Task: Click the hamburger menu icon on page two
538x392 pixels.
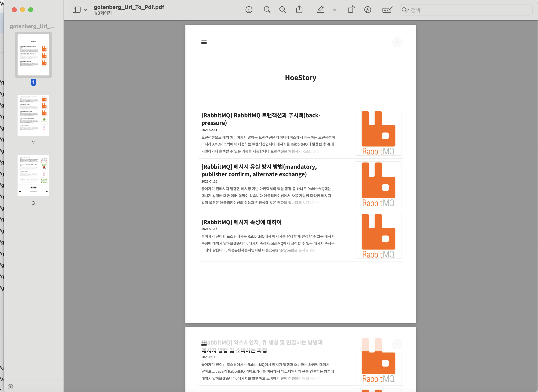Action: tap(204, 344)
